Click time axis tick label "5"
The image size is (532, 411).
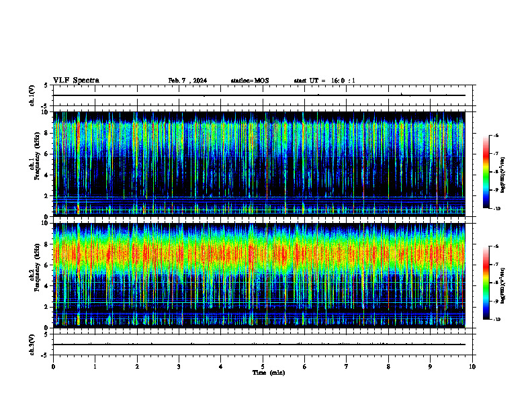[263, 367]
